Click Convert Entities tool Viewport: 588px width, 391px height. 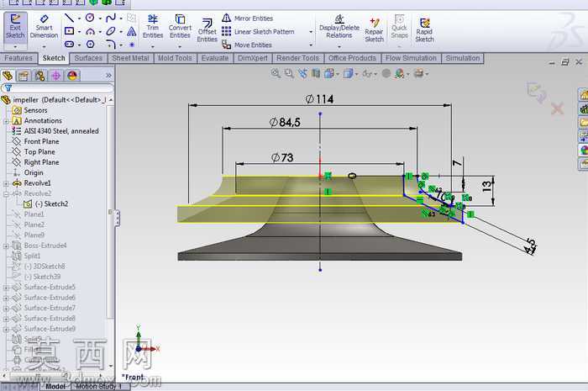[x=180, y=27]
